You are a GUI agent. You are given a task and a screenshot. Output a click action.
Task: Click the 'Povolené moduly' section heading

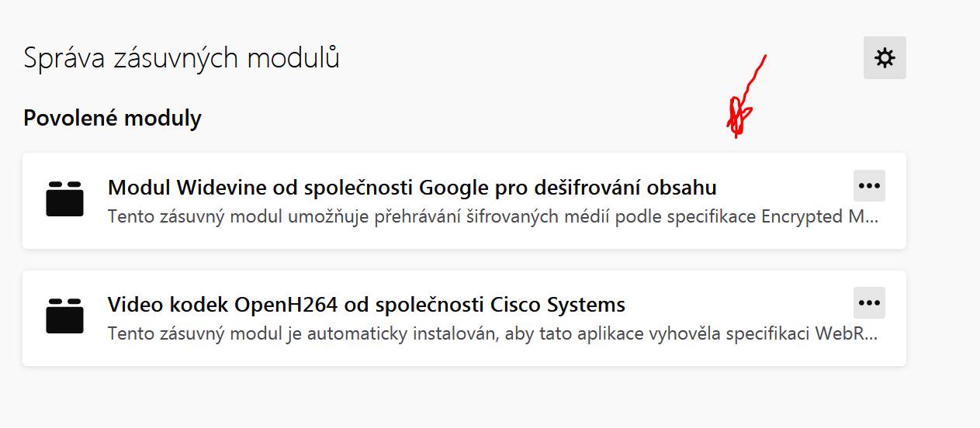pyautogui.click(x=113, y=119)
